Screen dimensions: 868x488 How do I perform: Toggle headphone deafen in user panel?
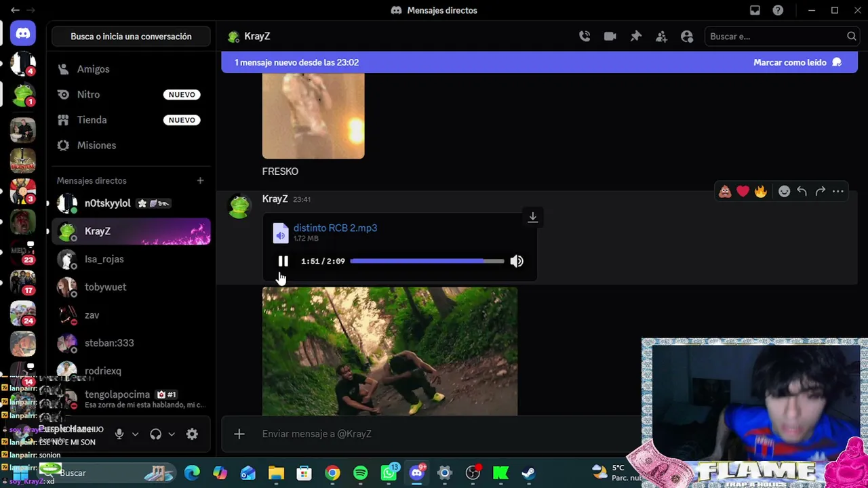coord(156,434)
